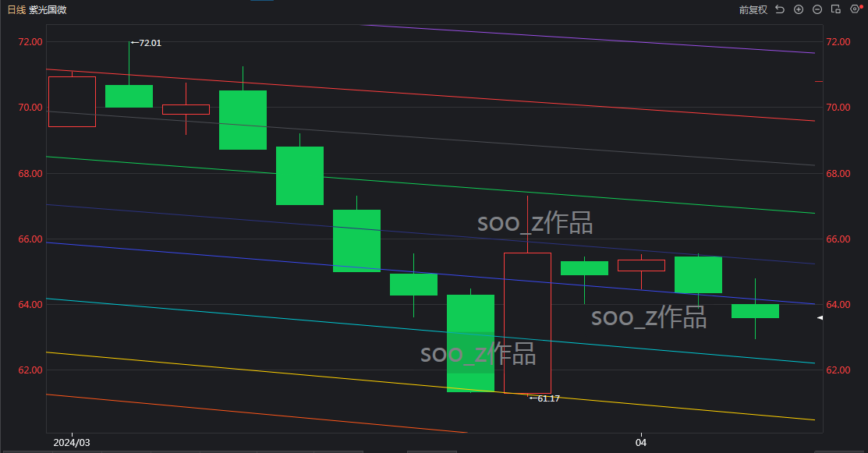Zoom in with the plus circle icon

[799, 9]
